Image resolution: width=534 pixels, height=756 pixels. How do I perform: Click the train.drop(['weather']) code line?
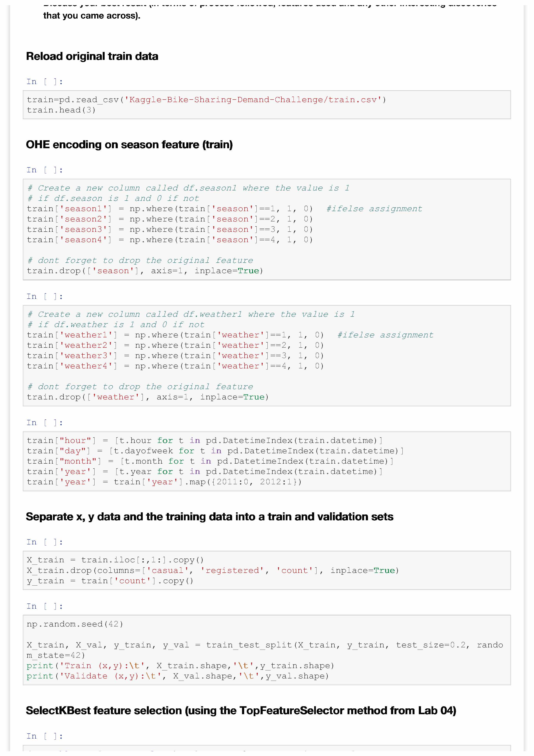148,397
